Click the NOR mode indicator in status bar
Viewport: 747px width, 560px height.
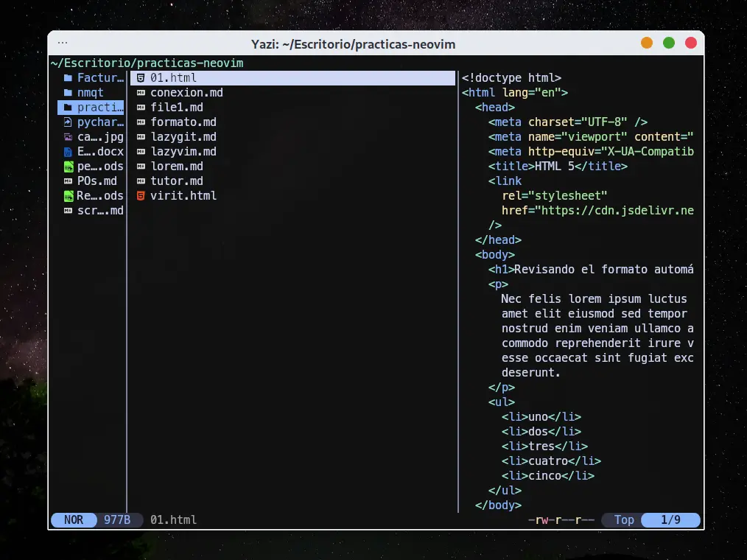pyautogui.click(x=74, y=520)
